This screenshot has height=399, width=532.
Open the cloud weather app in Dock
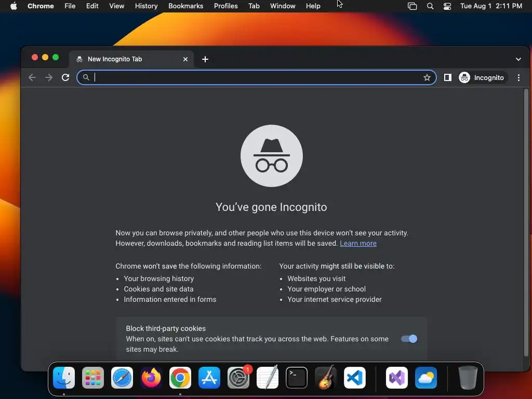pos(426,378)
